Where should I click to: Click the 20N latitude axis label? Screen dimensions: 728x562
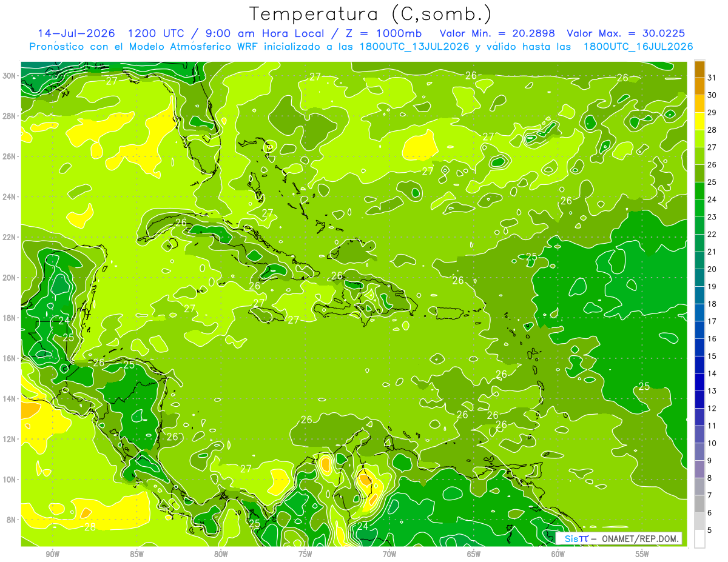(x=9, y=277)
